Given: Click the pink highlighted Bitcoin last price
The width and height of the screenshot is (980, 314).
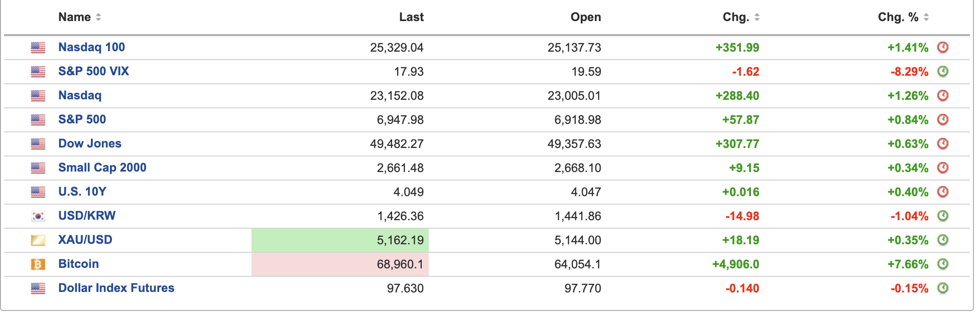Looking at the screenshot, I should (x=400, y=264).
